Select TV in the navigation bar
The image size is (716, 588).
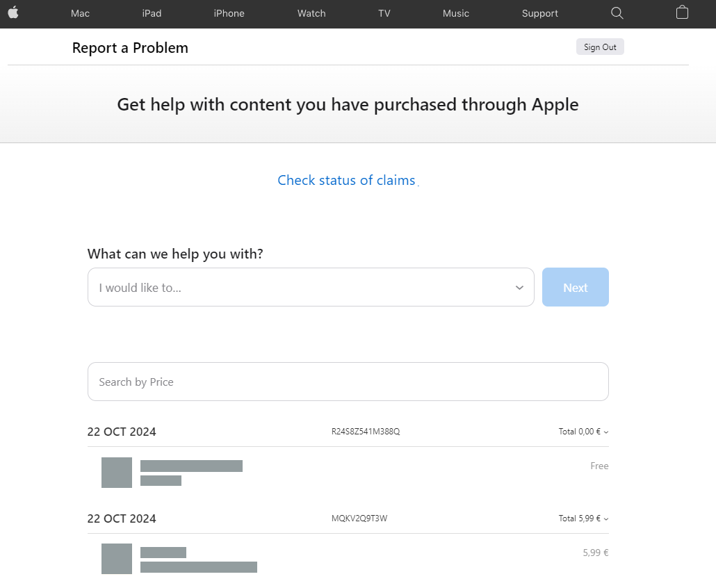pos(384,13)
